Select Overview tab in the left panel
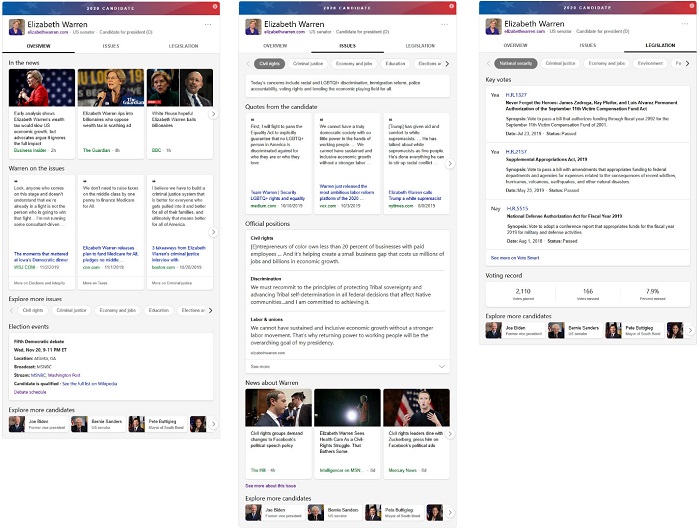 (38, 46)
